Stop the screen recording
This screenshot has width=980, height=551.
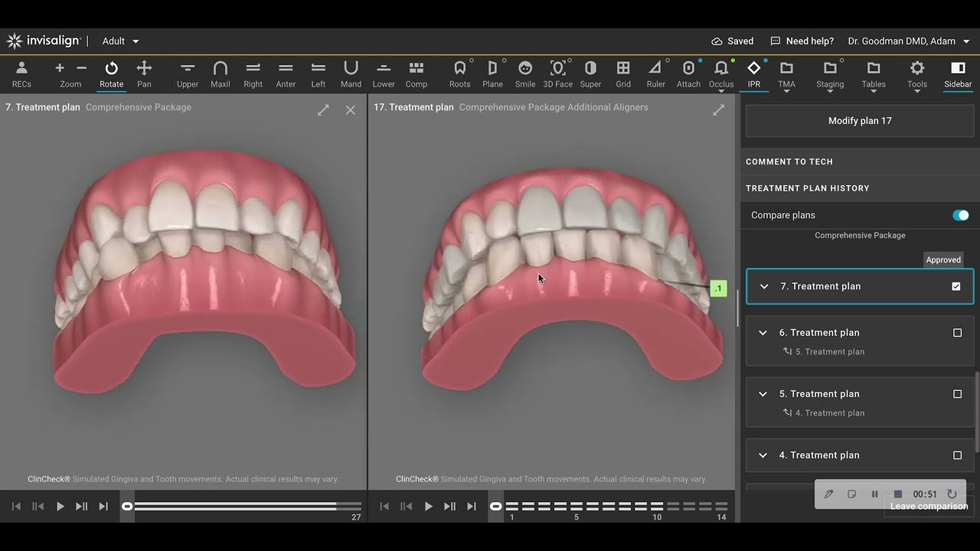coord(898,494)
